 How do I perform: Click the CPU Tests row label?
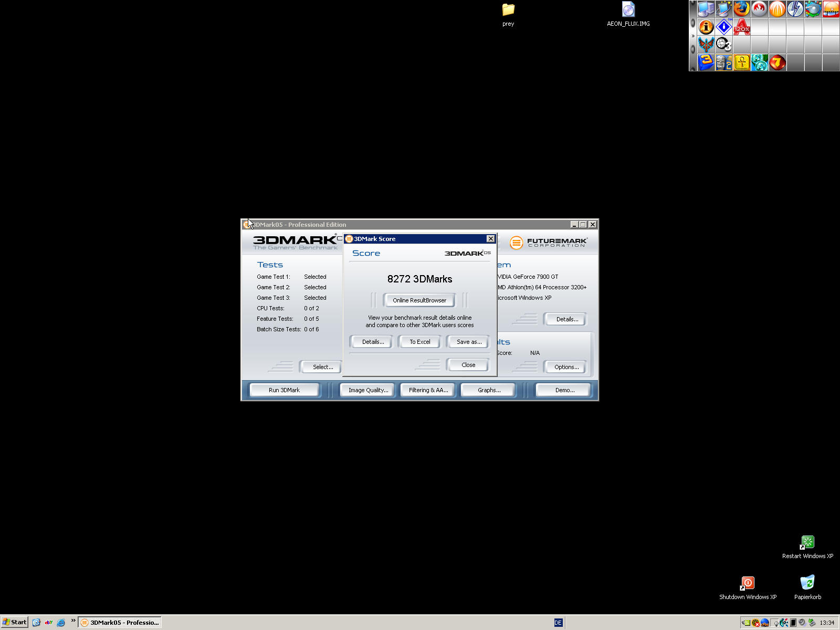270,308
